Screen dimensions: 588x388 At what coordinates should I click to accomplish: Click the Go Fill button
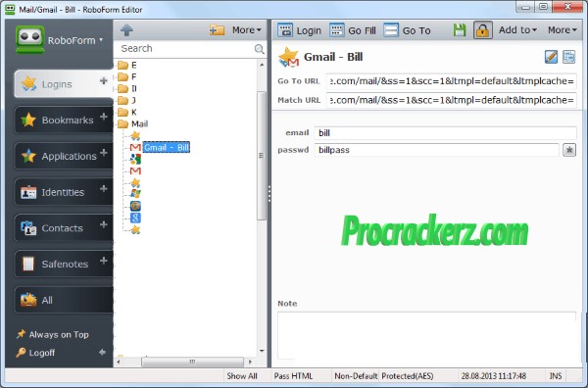[x=353, y=30]
